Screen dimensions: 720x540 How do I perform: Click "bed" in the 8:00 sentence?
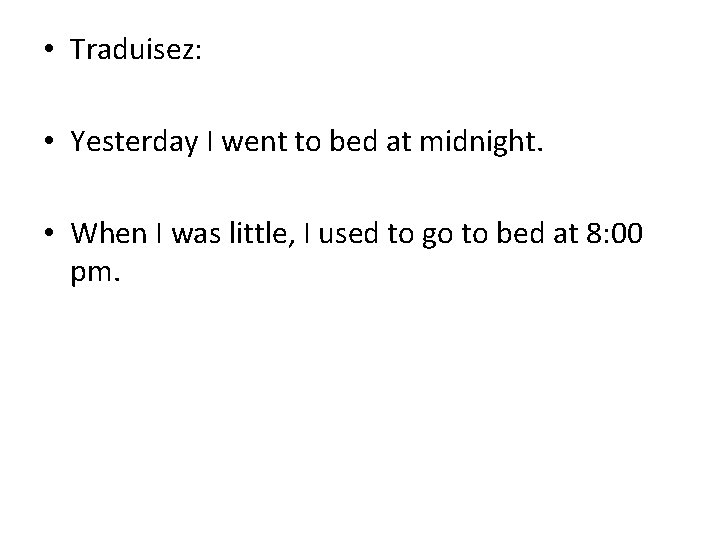pyautogui.click(x=520, y=233)
